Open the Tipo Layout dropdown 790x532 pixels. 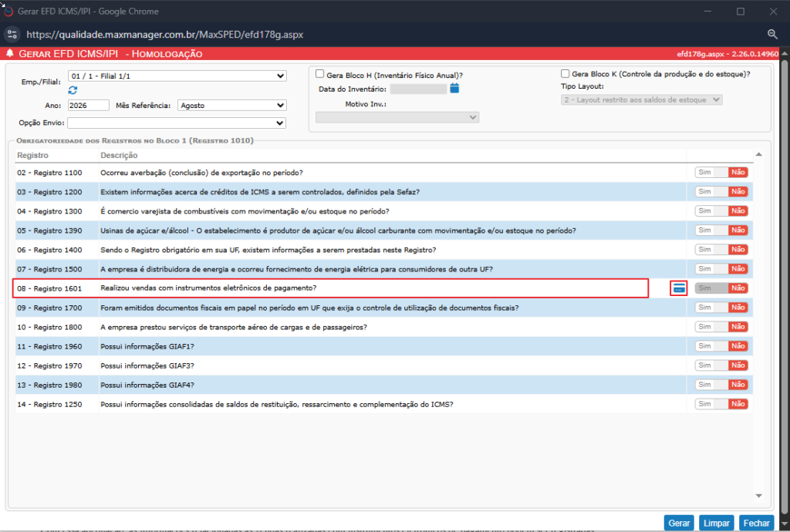tap(641, 99)
